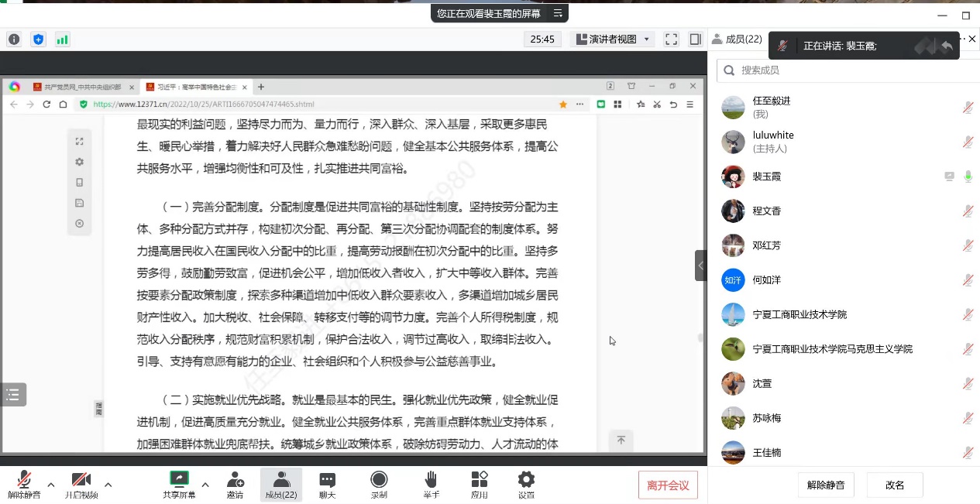
Task: Raise hand using the 举手 icon
Action: (431, 485)
